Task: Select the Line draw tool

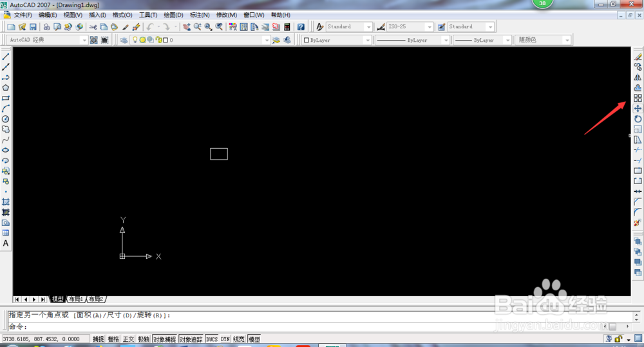Action: 6,57
